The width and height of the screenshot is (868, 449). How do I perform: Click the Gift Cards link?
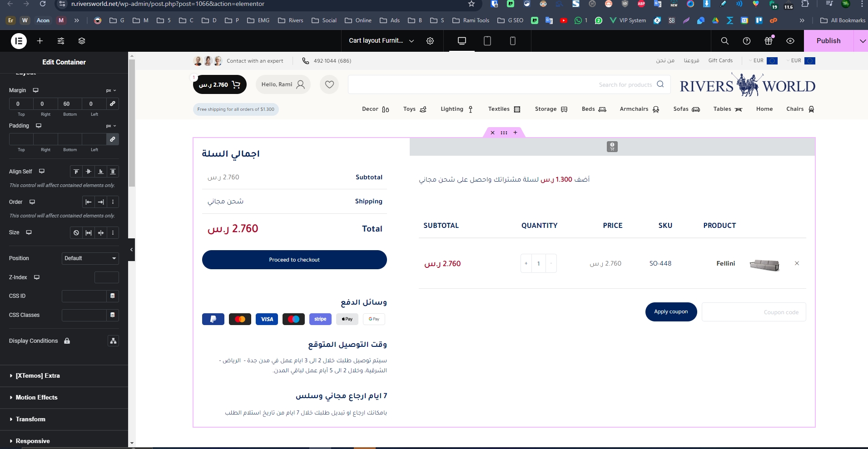click(x=720, y=60)
